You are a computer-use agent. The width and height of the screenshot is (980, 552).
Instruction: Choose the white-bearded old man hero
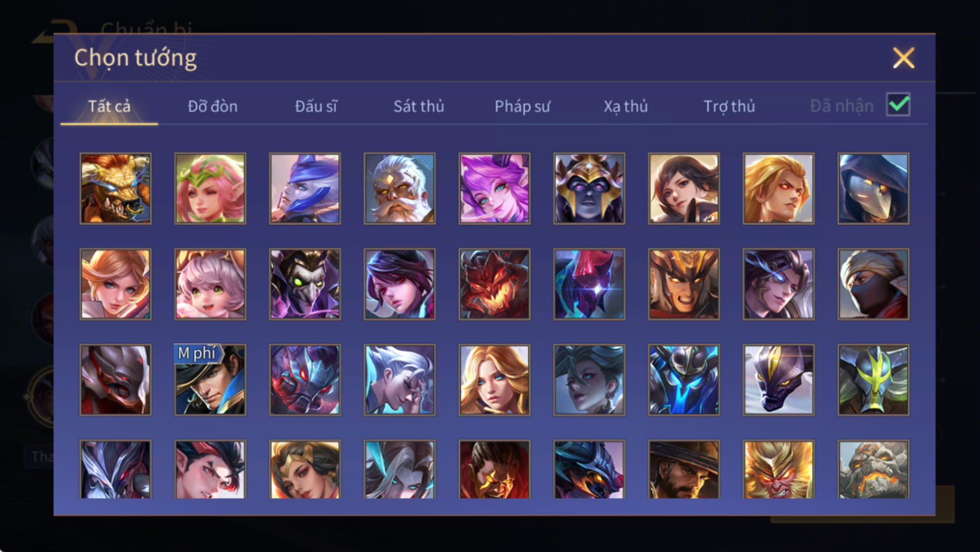pyautogui.click(x=399, y=189)
